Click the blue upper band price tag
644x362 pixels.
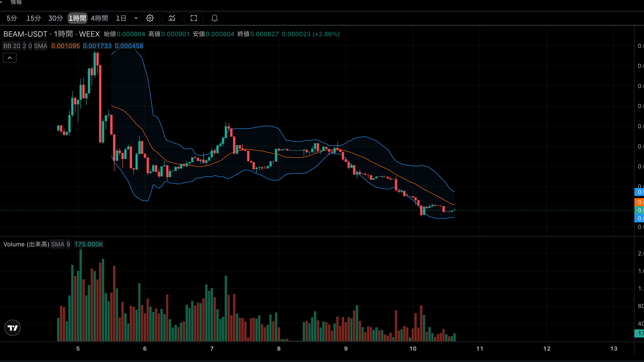coord(639,192)
